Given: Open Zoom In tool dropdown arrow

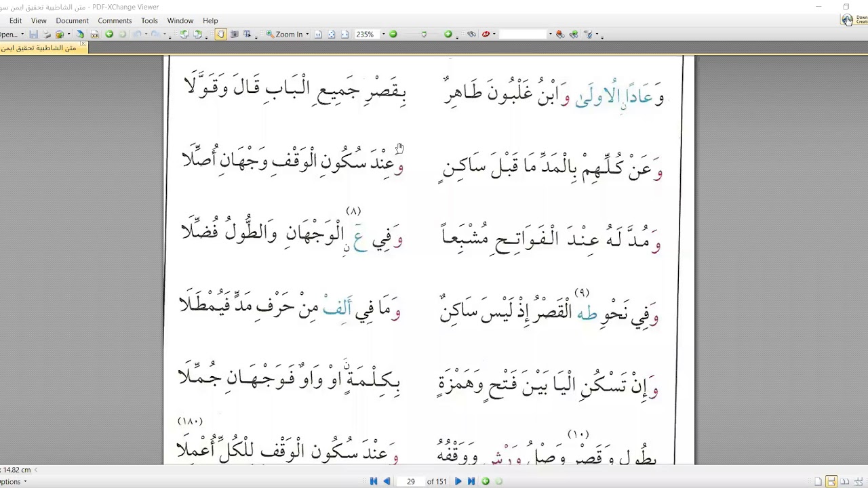Looking at the screenshot, I should pyautogui.click(x=307, y=34).
